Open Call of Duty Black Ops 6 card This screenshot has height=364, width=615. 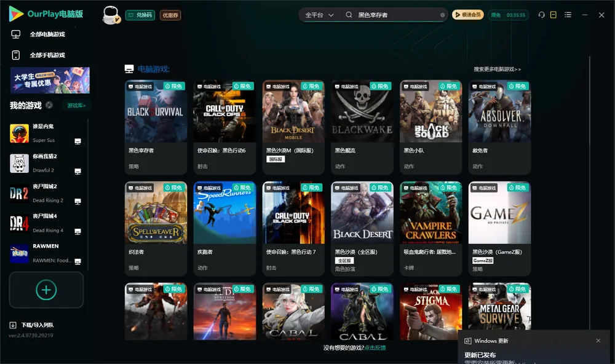click(x=224, y=127)
